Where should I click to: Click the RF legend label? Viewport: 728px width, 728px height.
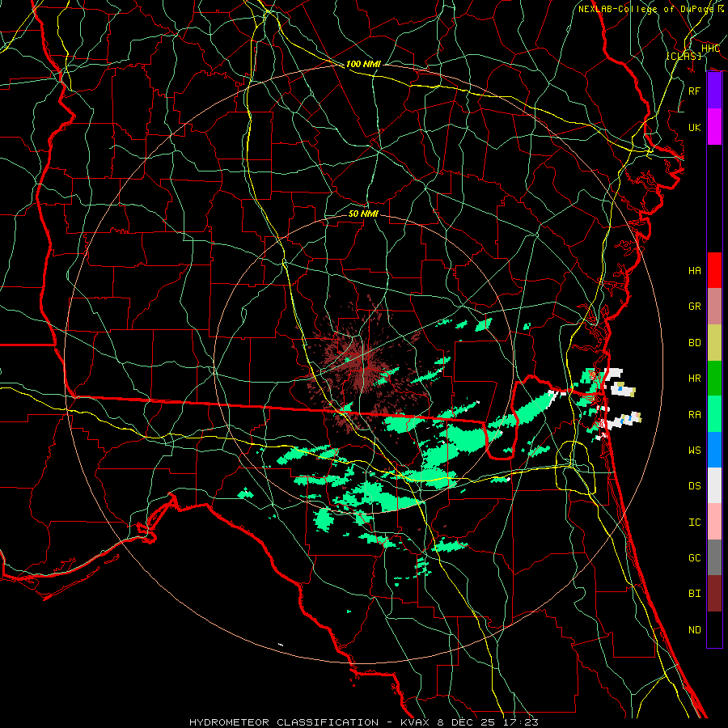[695, 91]
